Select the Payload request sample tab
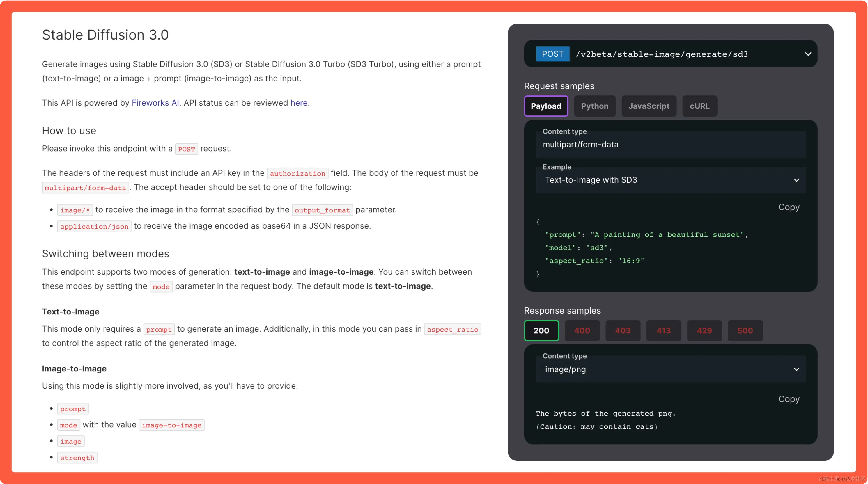The width and height of the screenshot is (868, 484). pyautogui.click(x=546, y=106)
